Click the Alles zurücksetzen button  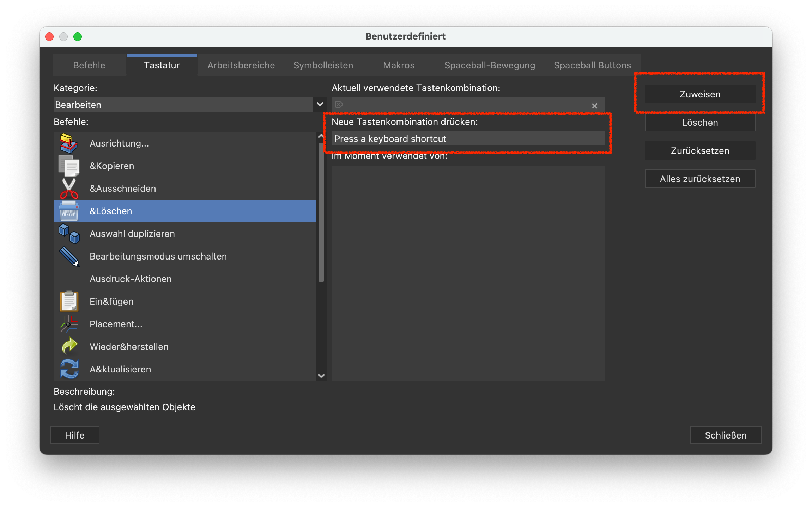(x=700, y=179)
